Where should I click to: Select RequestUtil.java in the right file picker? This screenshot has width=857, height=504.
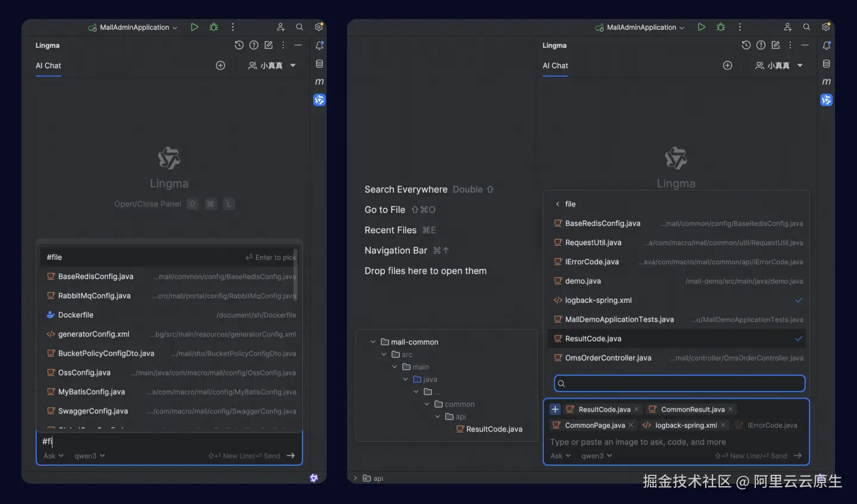point(676,243)
